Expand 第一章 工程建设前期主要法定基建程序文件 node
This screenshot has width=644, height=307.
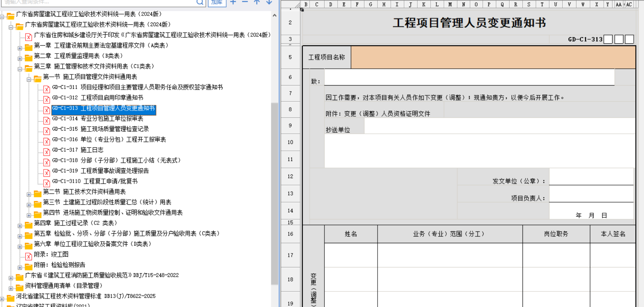click(20, 48)
